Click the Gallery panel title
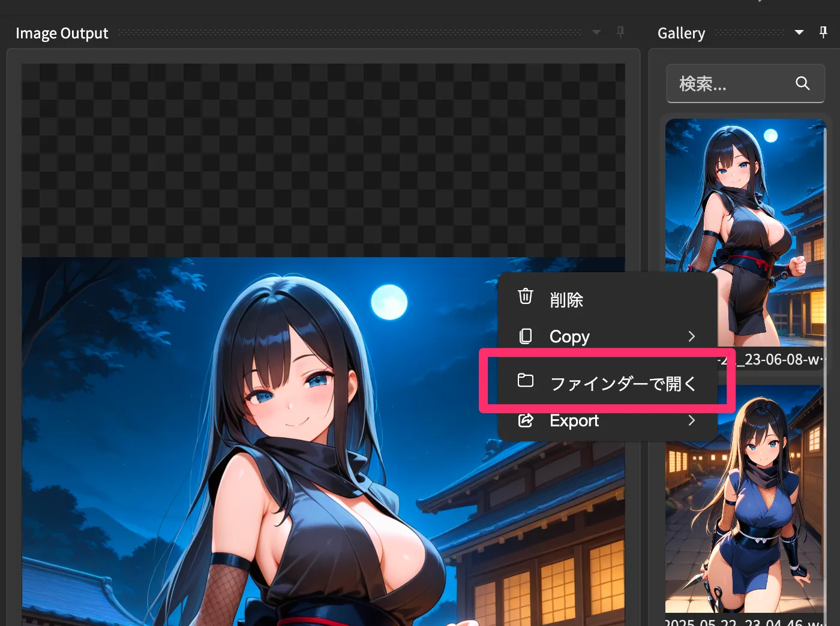Image resolution: width=840 pixels, height=626 pixels. click(681, 33)
